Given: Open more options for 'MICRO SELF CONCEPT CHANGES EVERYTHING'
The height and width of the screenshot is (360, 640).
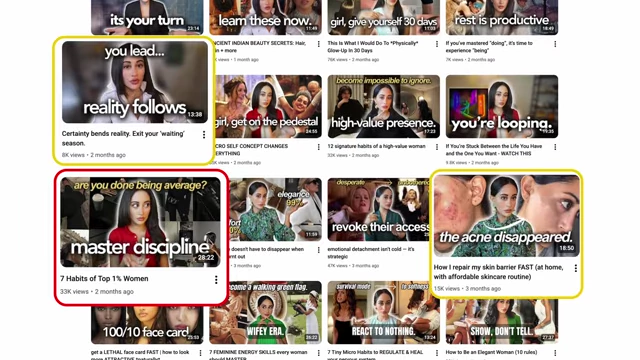Looking at the screenshot, I should click(x=318, y=147).
